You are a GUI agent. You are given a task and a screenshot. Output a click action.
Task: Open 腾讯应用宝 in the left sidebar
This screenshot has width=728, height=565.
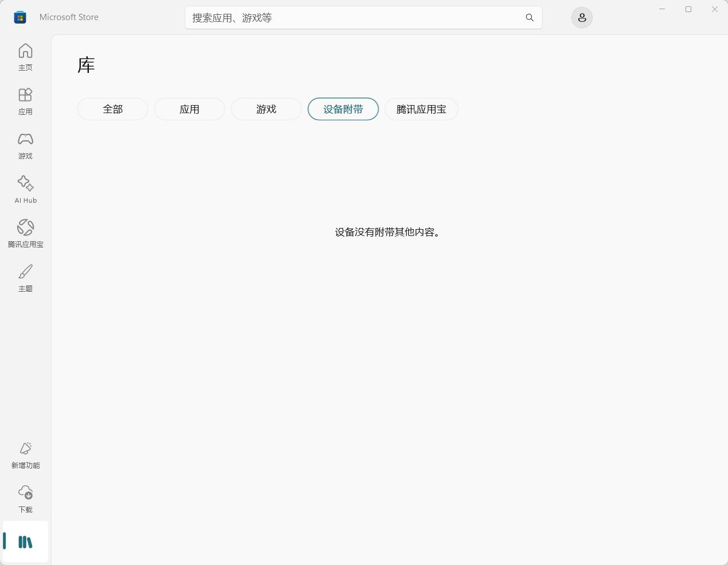coord(25,234)
